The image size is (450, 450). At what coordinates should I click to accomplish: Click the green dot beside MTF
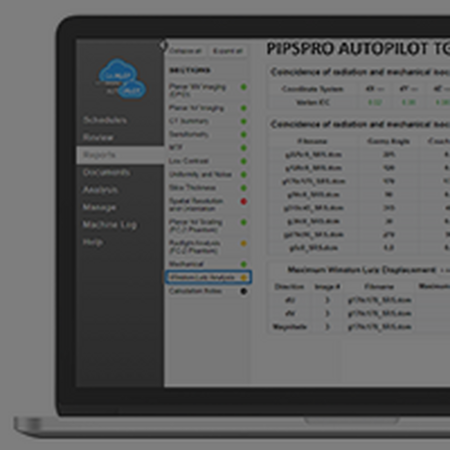pos(244,148)
